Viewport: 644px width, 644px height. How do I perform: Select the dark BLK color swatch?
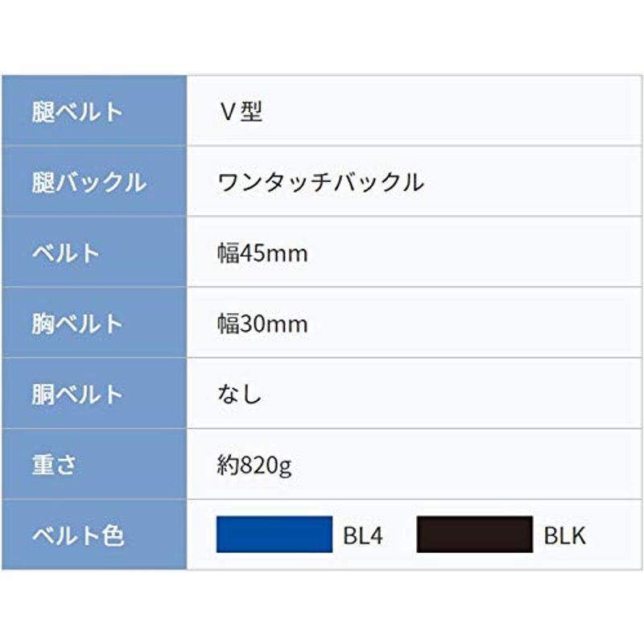475,535
